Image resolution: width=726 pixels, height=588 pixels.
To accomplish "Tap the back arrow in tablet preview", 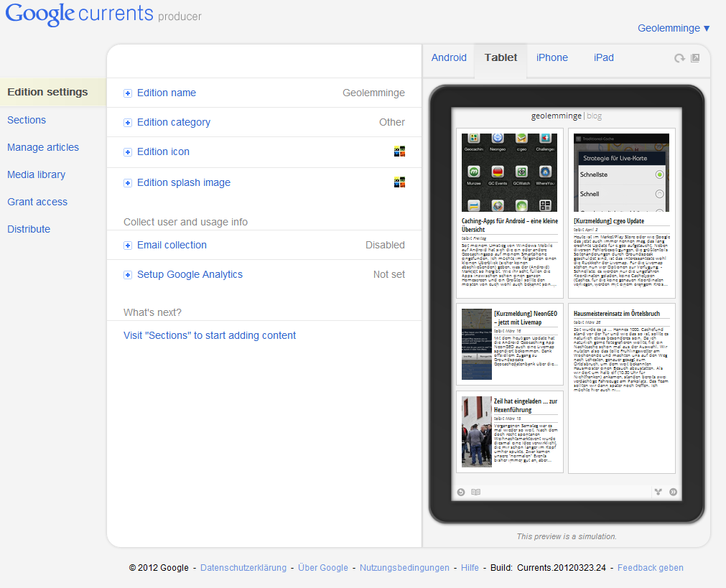I will (x=461, y=493).
